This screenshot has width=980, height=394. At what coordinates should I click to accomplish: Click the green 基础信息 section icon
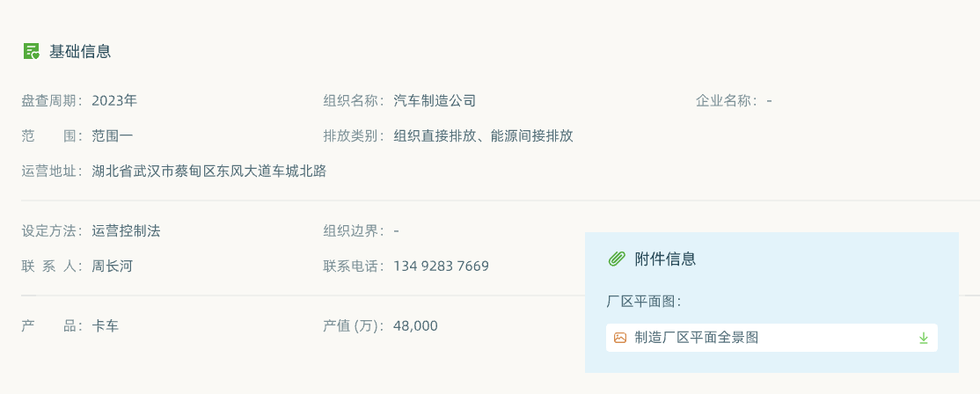(32, 51)
